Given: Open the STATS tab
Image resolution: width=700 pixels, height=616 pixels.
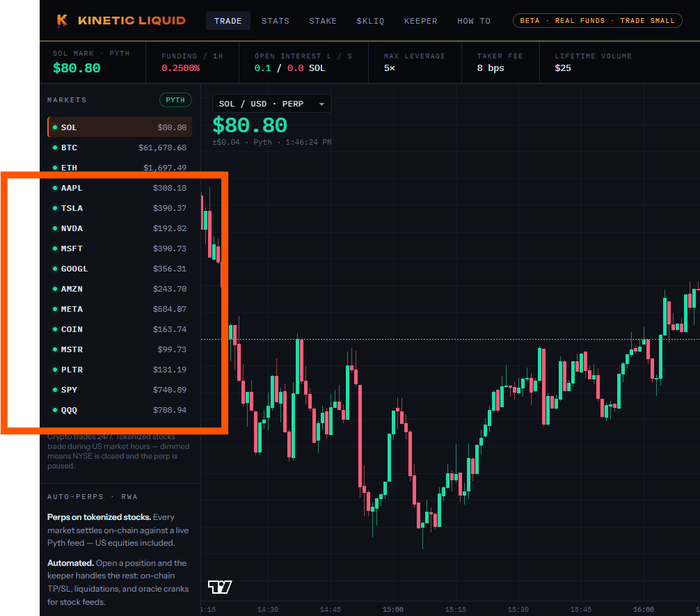Looking at the screenshot, I should point(276,21).
